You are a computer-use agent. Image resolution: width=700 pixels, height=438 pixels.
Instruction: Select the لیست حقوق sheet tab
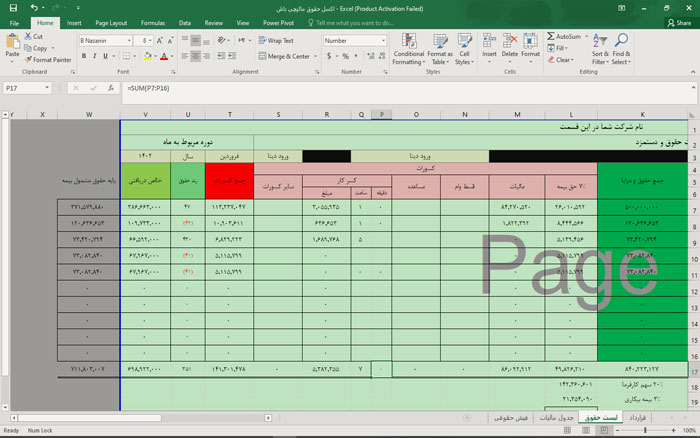point(601,417)
